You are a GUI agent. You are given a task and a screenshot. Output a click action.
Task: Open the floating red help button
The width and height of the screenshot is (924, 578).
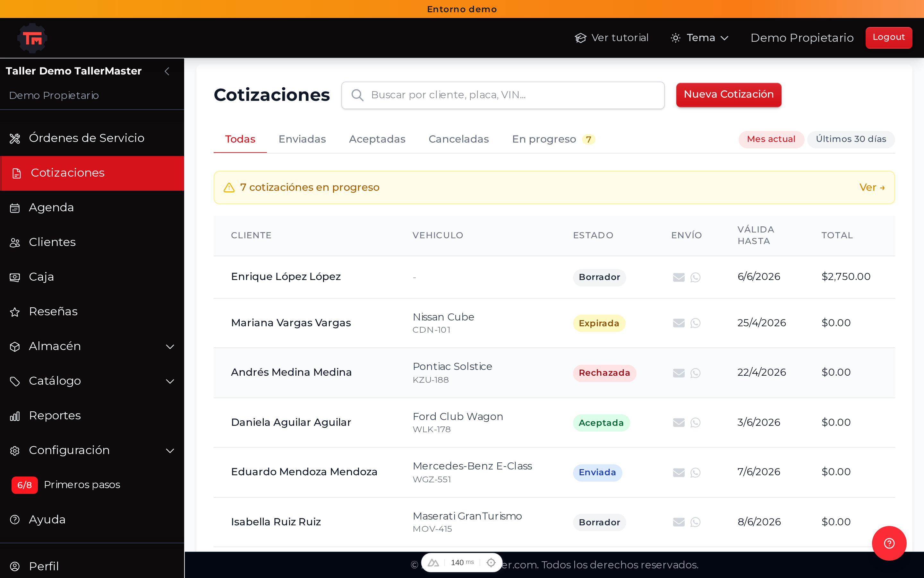(x=889, y=543)
